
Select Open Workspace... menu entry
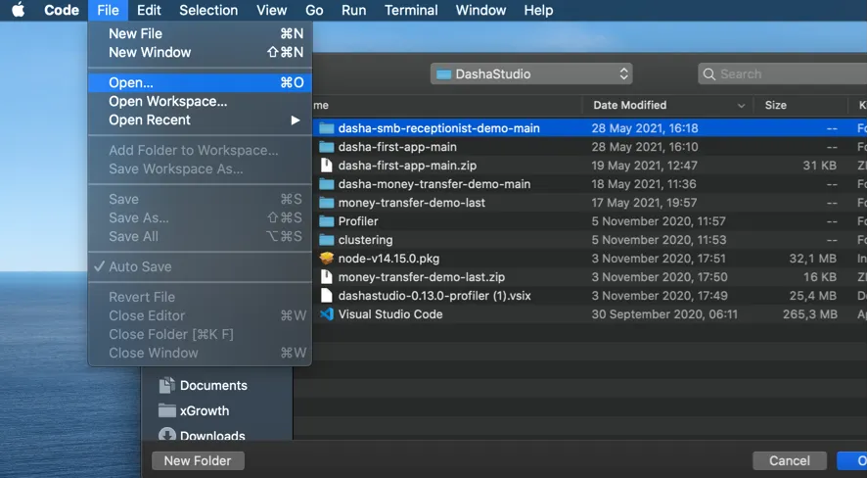pos(200,101)
